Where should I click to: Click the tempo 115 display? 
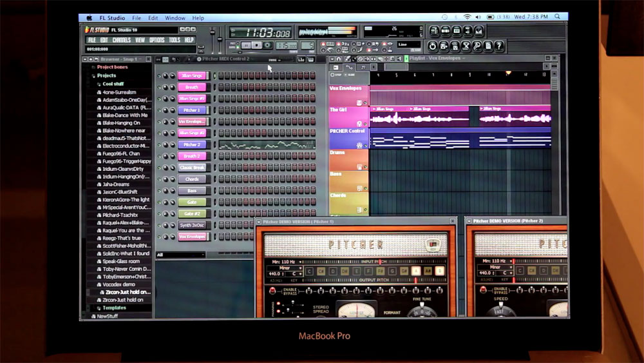[x=287, y=45]
